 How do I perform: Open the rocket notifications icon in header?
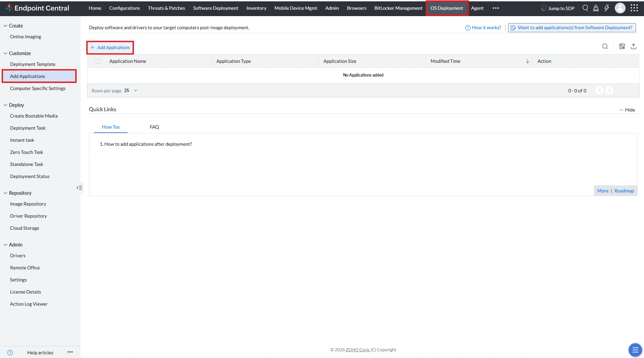[x=596, y=8]
